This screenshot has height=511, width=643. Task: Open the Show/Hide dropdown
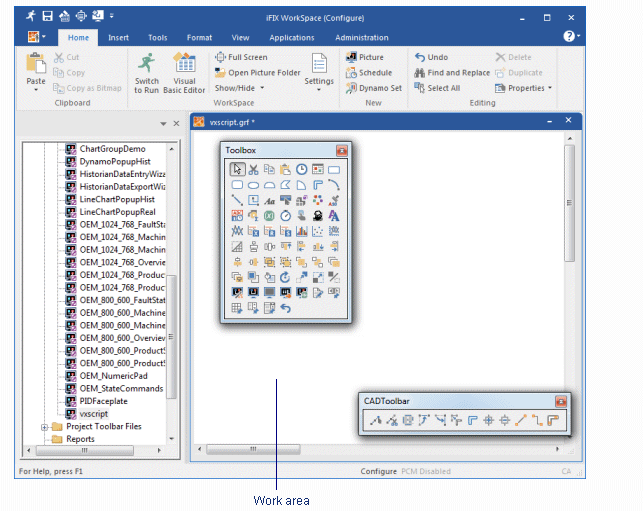[240, 88]
